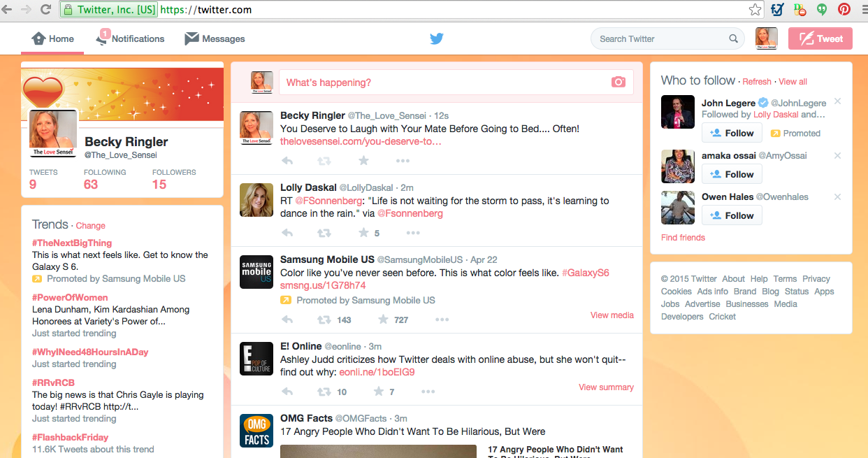Click the Pinterest extension icon
The image size is (868, 458).
pos(844,10)
